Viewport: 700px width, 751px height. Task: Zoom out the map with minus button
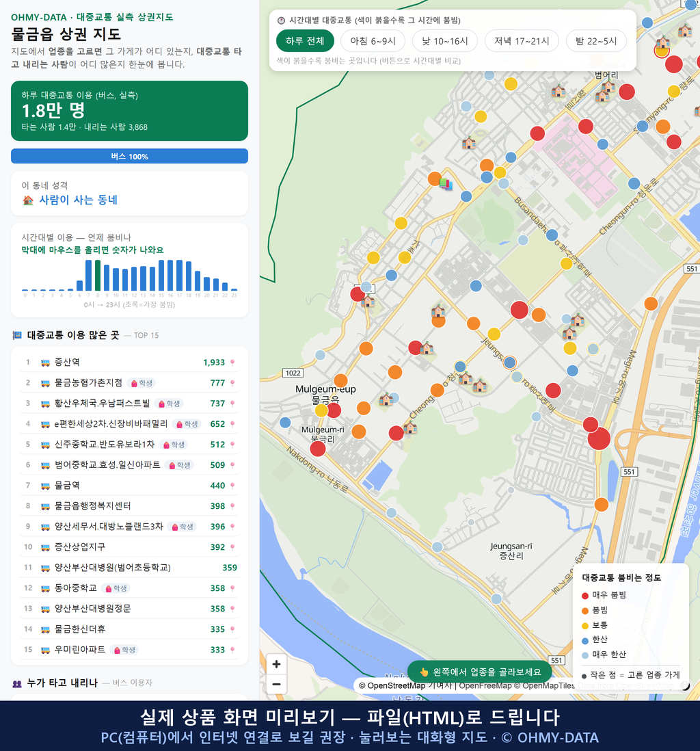(276, 684)
